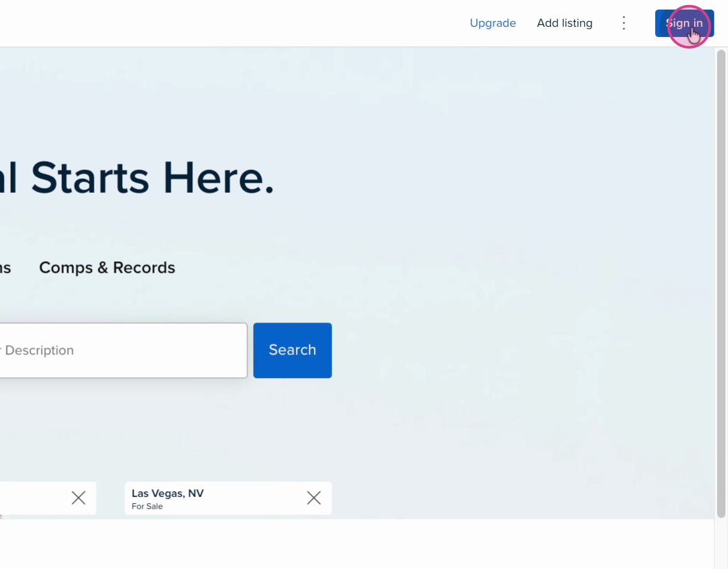
Task: Click the Upgrade link in the header
Action: click(492, 23)
